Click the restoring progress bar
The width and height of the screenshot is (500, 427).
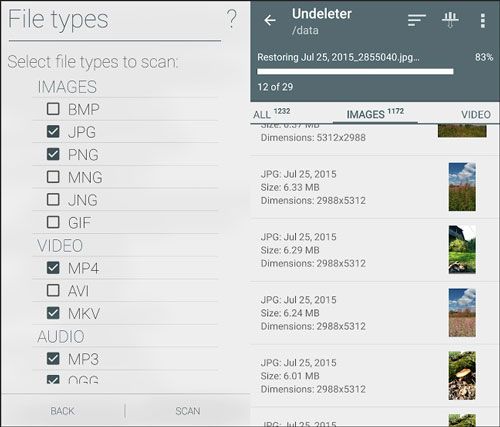(355, 72)
